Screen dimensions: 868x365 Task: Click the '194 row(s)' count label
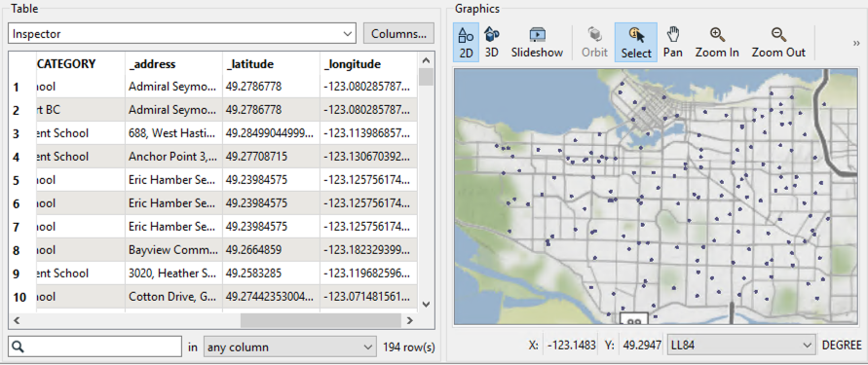click(408, 347)
